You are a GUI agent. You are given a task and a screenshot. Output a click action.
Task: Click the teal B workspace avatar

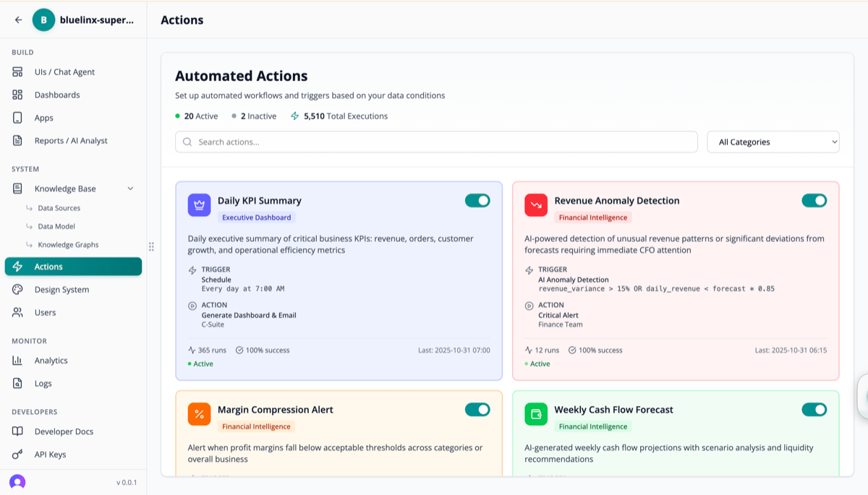tap(43, 20)
